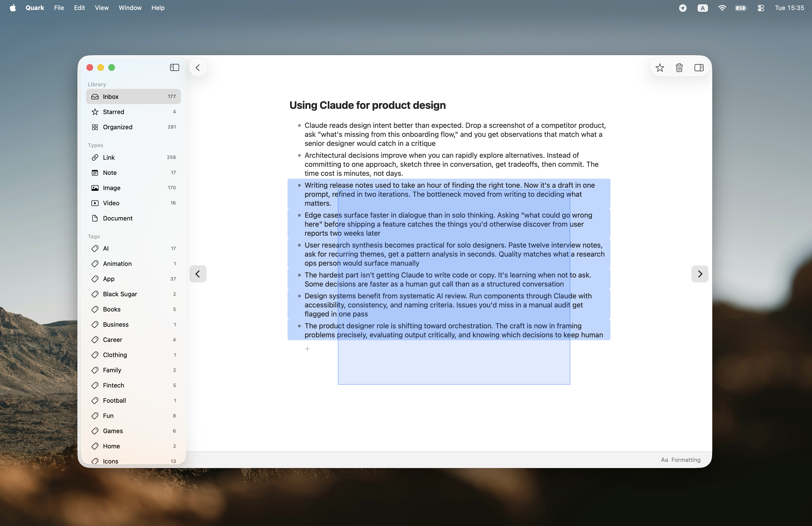812x526 pixels.
Task: Filter by Video type
Action: pos(133,203)
